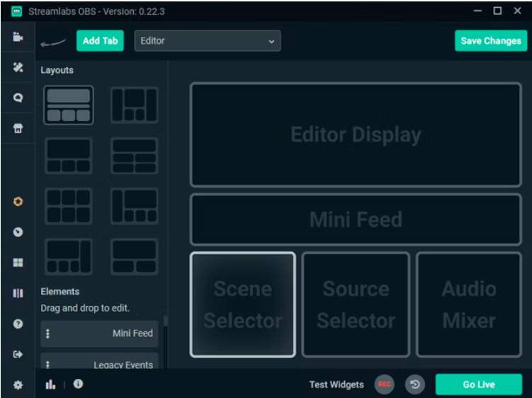The image size is (532, 398).
Task: Click the Streamlabs logo in title bar
Action: tap(16, 11)
